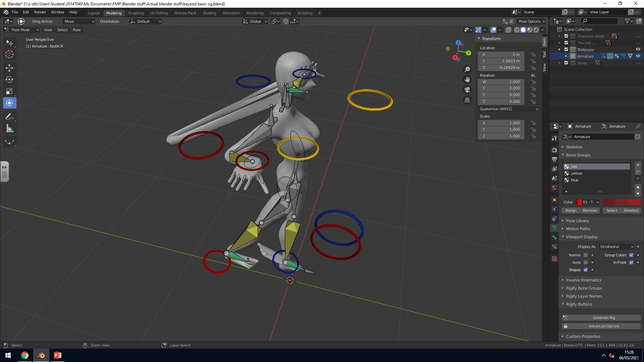Open the Pose Mode dropdown
The image size is (644, 362).
[x=22, y=30]
